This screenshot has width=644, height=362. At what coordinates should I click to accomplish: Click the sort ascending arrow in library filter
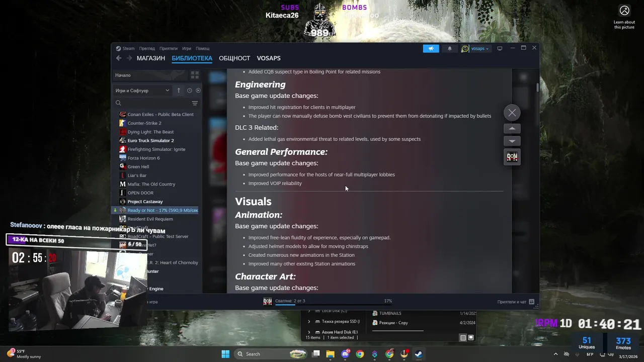179,90
